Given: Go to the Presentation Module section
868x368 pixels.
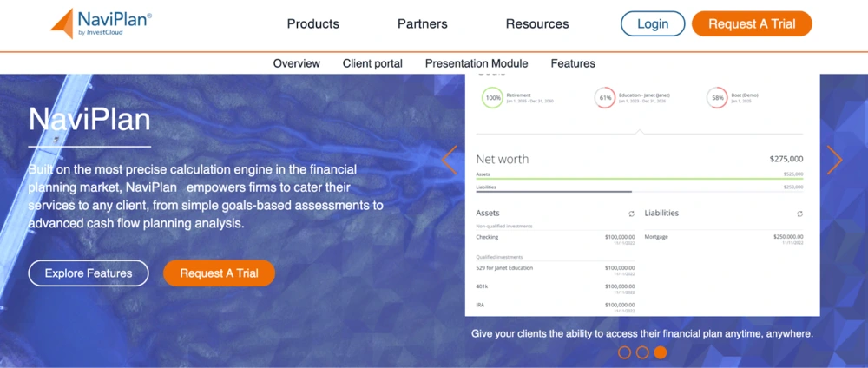Looking at the screenshot, I should (x=477, y=63).
